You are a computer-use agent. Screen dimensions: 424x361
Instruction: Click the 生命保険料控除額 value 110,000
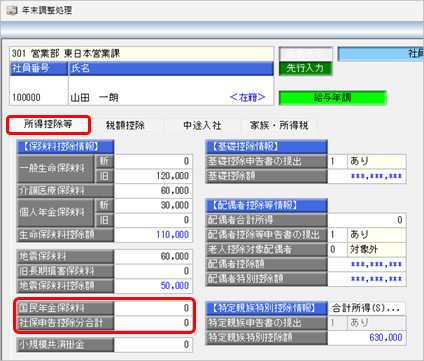pyautogui.click(x=153, y=235)
